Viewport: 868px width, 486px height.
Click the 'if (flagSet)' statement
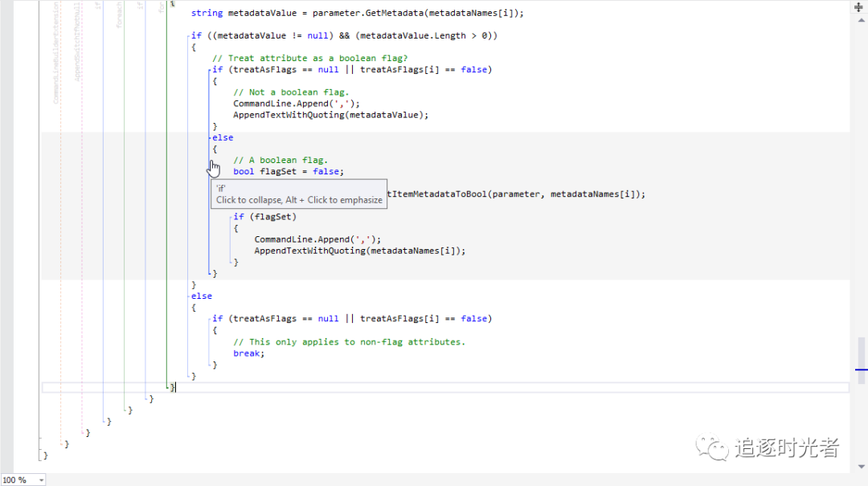264,217
